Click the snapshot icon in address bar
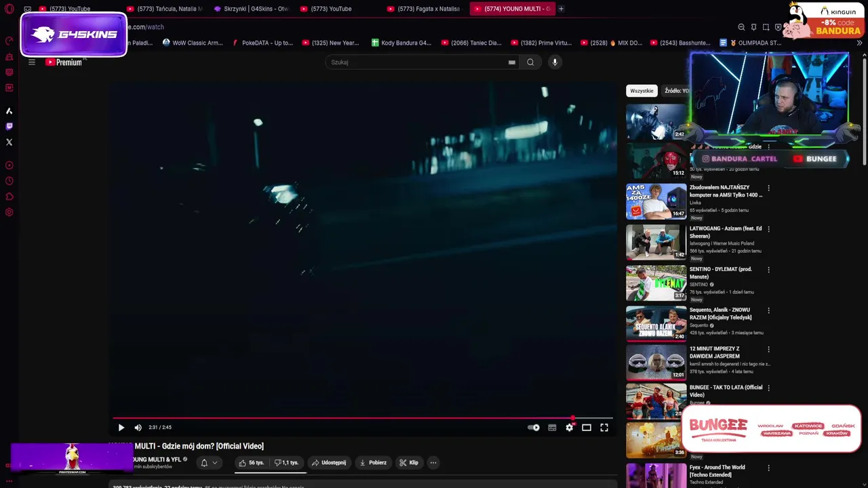Image resolution: width=868 pixels, height=488 pixels. pyautogui.click(x=766, y=27)
